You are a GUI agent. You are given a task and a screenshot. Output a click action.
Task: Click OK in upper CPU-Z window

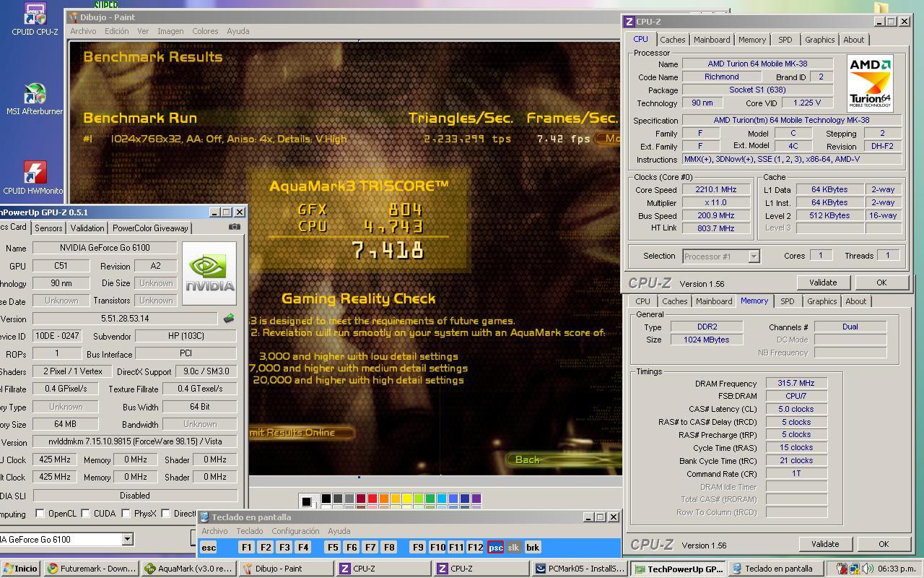click(881, 282)
